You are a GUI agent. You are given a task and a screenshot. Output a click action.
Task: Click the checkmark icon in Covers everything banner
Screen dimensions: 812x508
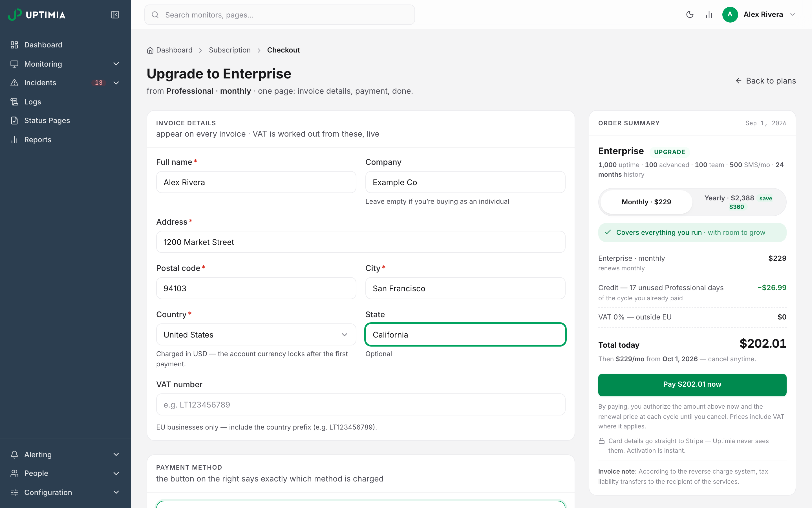point(608,232)
